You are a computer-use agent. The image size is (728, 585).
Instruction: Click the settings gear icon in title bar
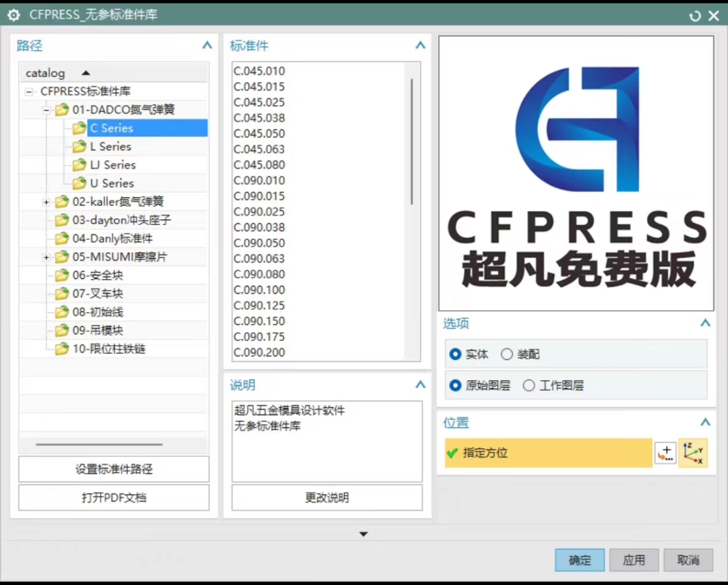point(14,16)
